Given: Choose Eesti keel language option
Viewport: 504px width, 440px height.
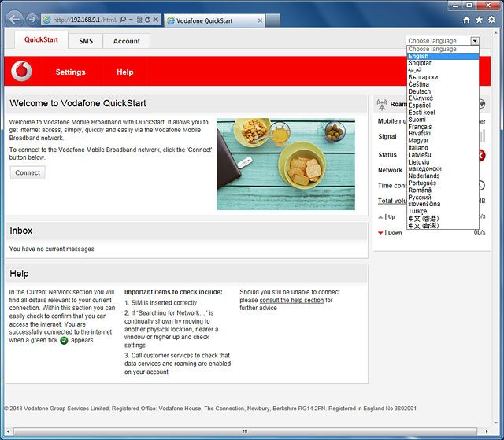Looking at the screenshot, I should 443,113.
